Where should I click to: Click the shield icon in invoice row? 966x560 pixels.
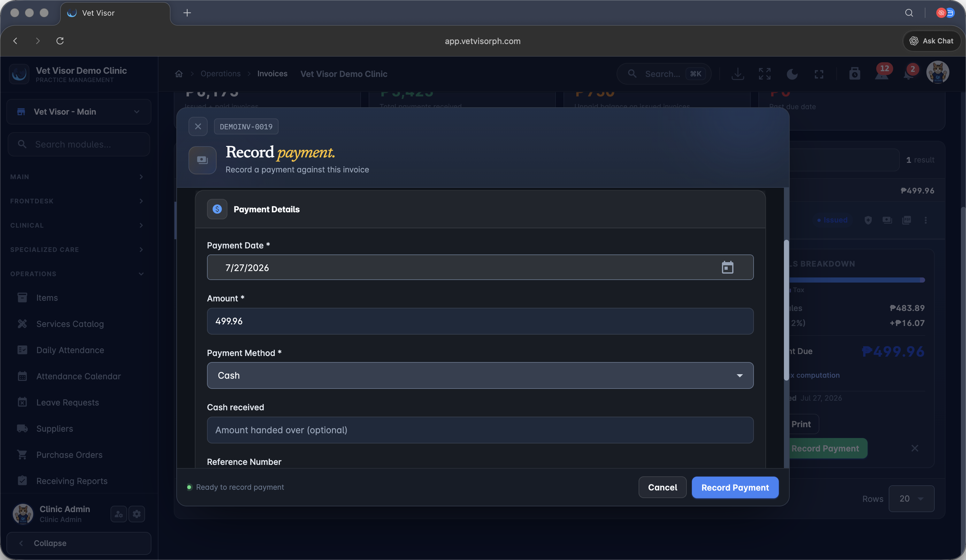point(868,220)
